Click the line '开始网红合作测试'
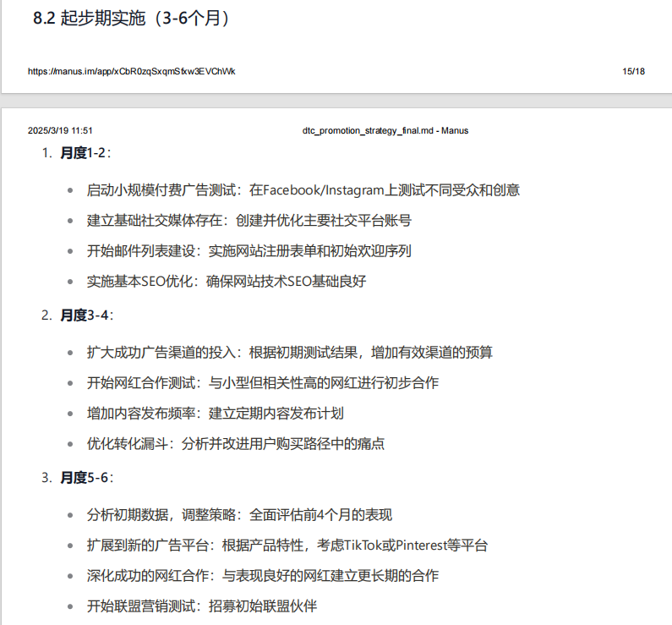Image resolution: width=672 pixels, height=625 pixels. 263,383
